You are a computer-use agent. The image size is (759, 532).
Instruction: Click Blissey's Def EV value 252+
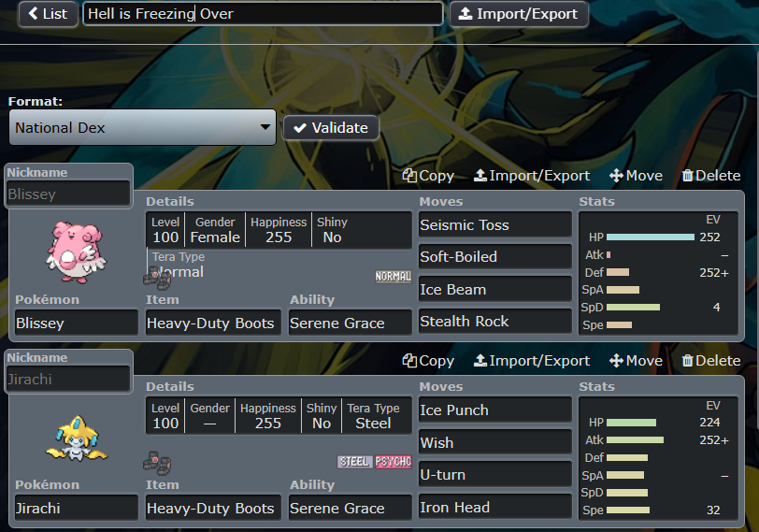[x=714, y=272]
